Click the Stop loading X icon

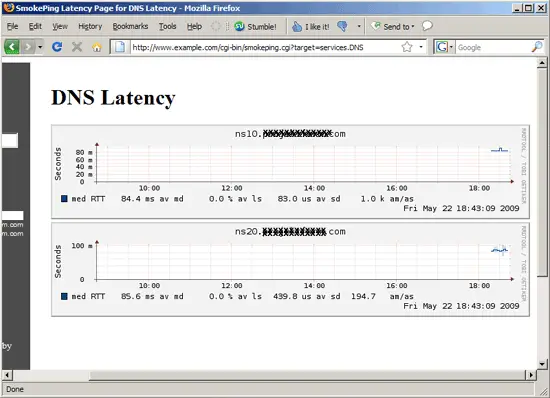pos(77,47)
